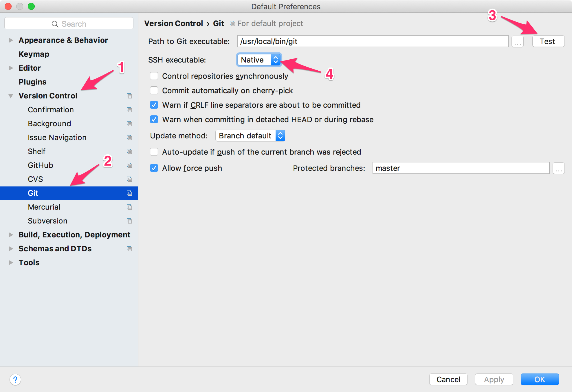The height and width of the screenshot is (392, 572).
Task: Click the project-level icon beside Schemas and DTDs
Action: [129, 249]
